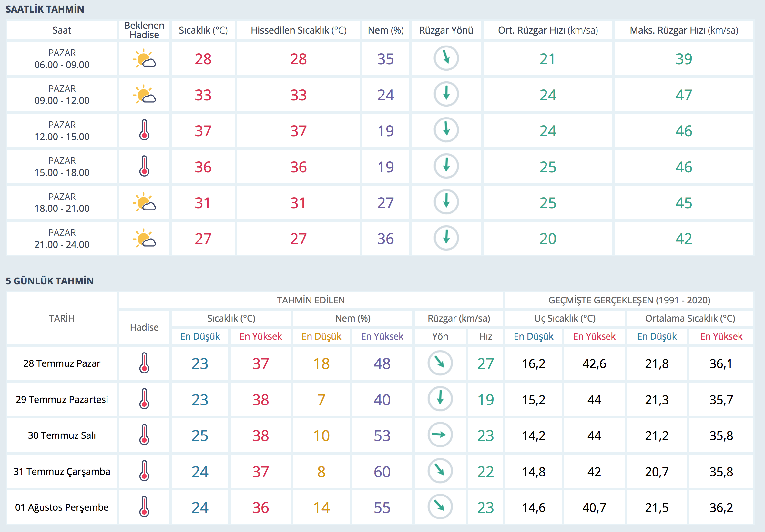
Task: Click the 42,6 record high temperature value
Action: 594,363
